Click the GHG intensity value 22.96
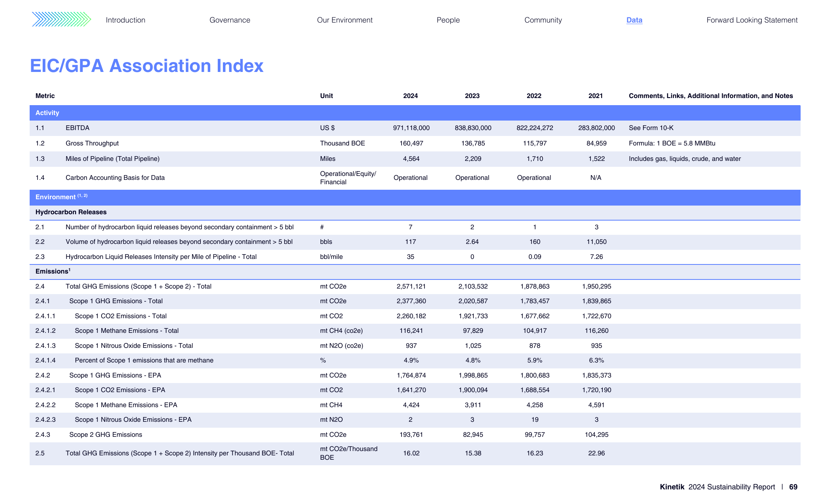Viewport: 830px width, 504px height. [596, 453]
